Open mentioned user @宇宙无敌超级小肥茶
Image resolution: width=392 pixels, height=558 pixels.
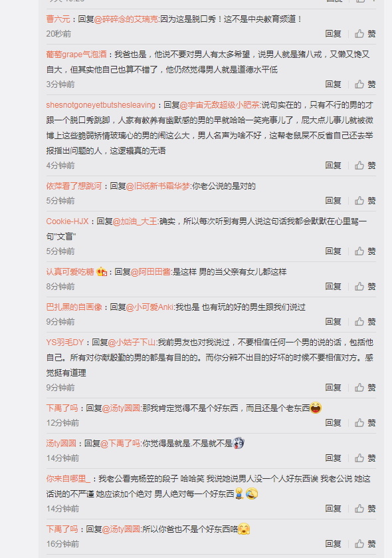220,105
